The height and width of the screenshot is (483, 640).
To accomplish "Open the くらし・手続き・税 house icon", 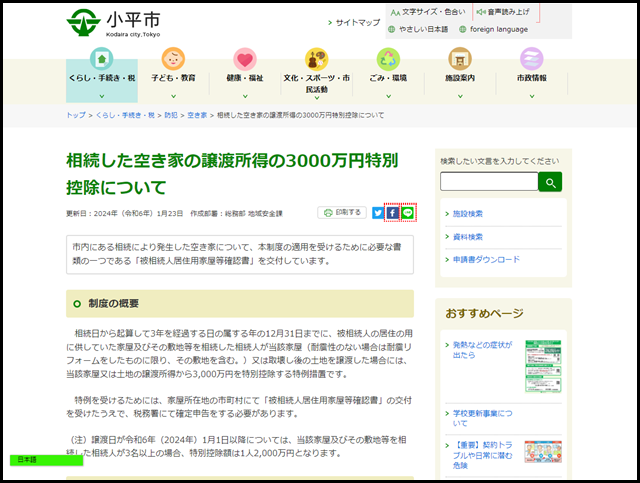I will (102, 59).
